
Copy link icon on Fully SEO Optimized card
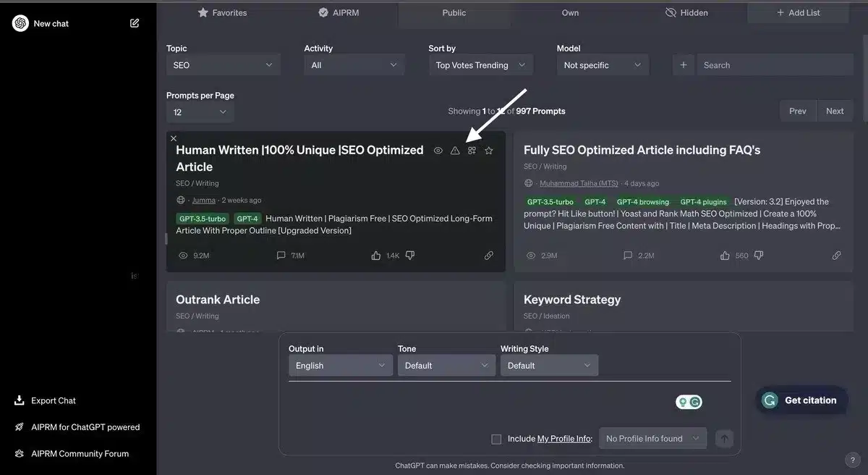point(837,256)
